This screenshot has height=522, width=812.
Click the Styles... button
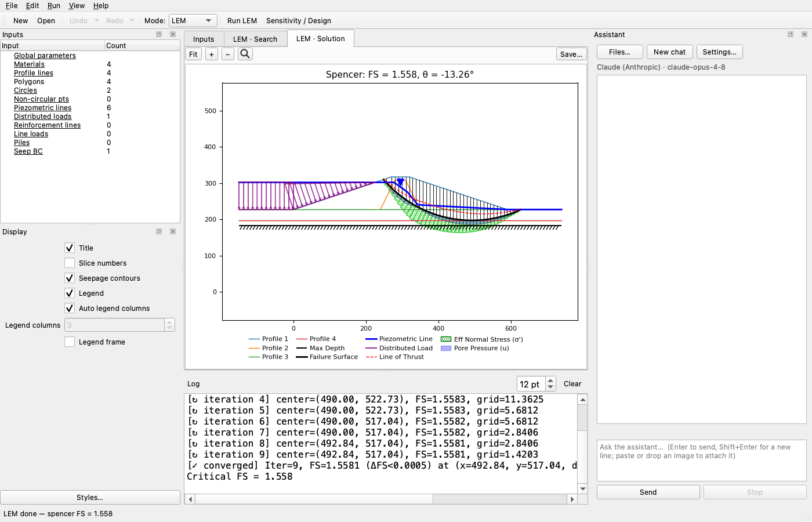[x=90, y=497]
